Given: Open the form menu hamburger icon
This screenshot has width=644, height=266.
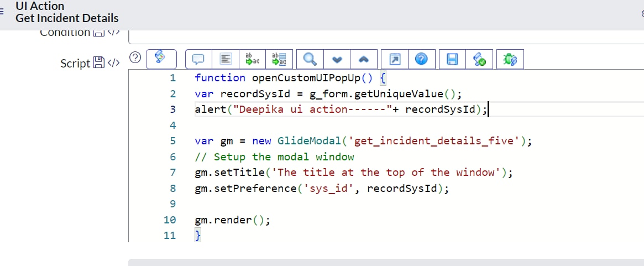Looking at the screenshot, I should 2,13.
